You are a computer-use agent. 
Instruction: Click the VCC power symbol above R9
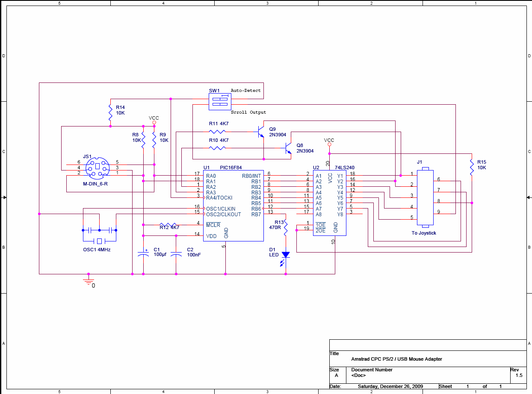(154, 120)
